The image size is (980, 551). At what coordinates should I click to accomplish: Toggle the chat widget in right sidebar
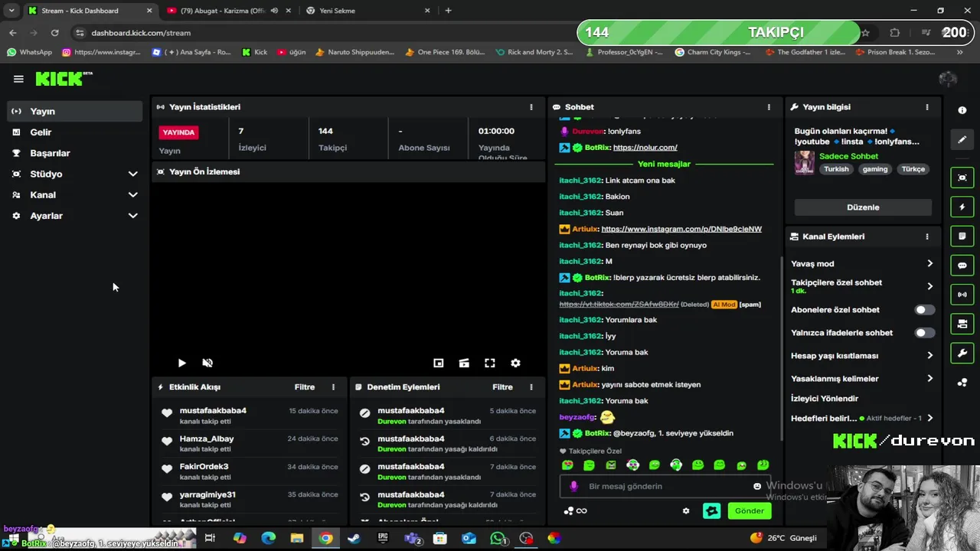(x=962, y=266)
